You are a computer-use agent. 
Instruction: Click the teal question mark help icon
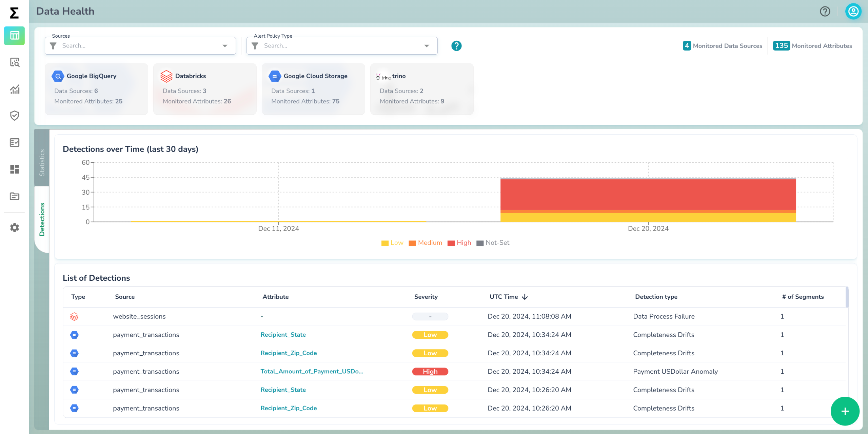coord(456,46)
